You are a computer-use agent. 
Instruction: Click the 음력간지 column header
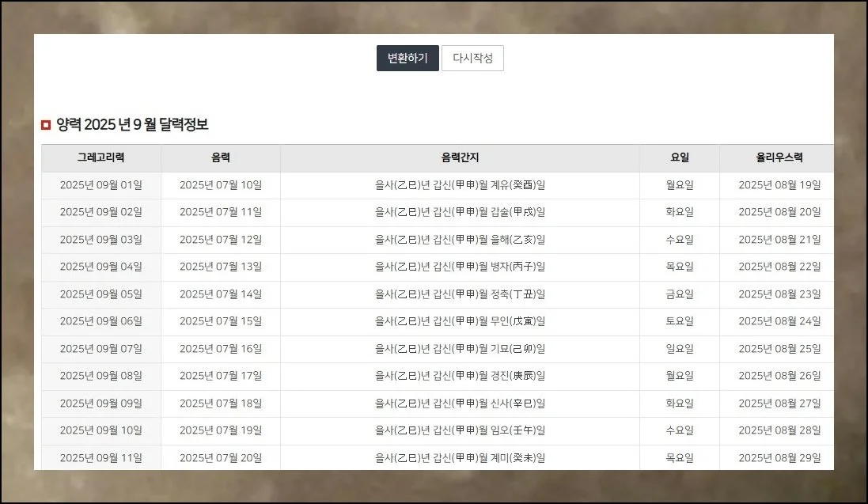[460, 157]
